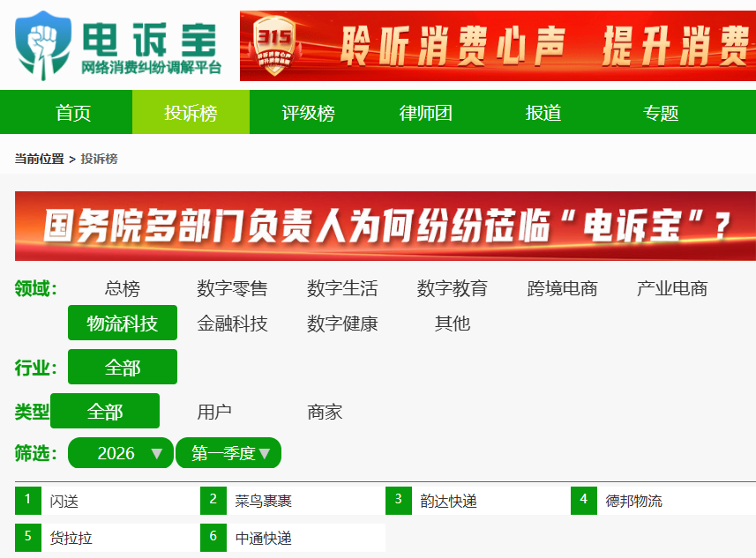Filter by 用户 type
This screenshot has height=558, width=756.
point(214,412)
